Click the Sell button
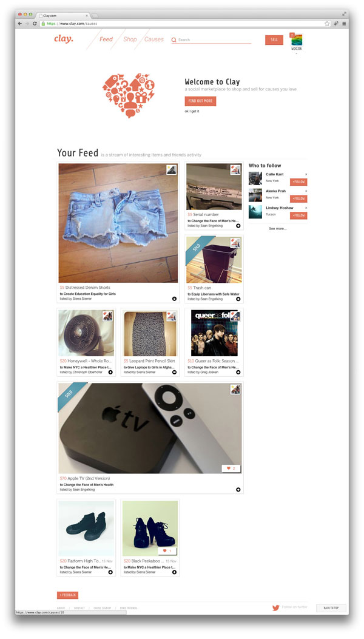The image size is (364, 639). 274,39
